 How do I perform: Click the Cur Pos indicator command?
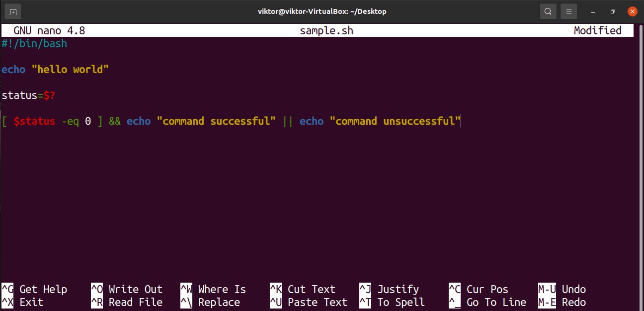pos(487,289)
